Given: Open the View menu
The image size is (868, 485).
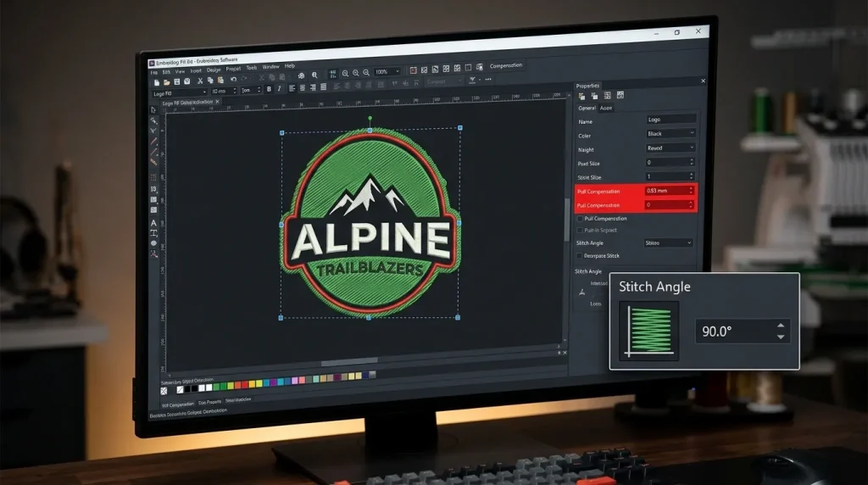Looking at the screenshot, I should click(x=180, y=71).
